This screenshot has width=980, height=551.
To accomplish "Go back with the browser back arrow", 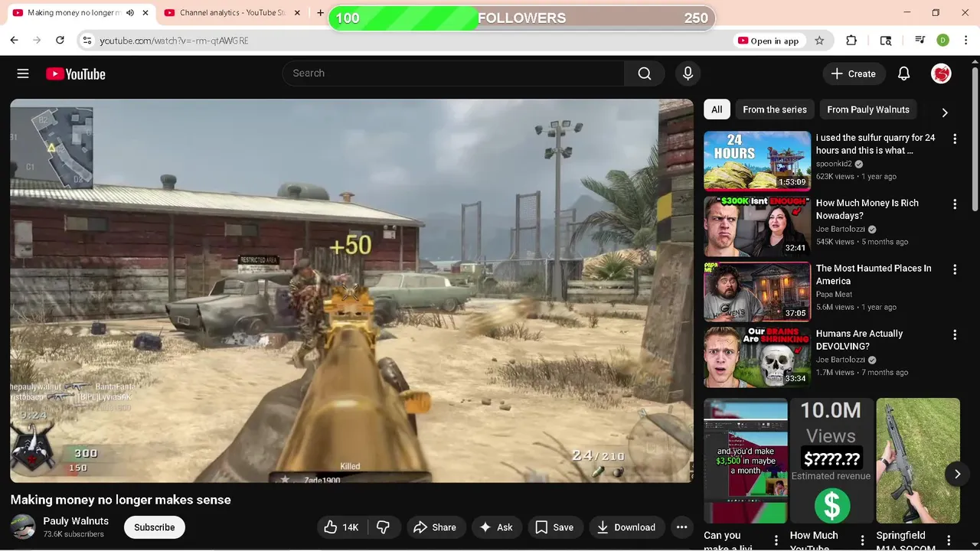I will [14, 41].
